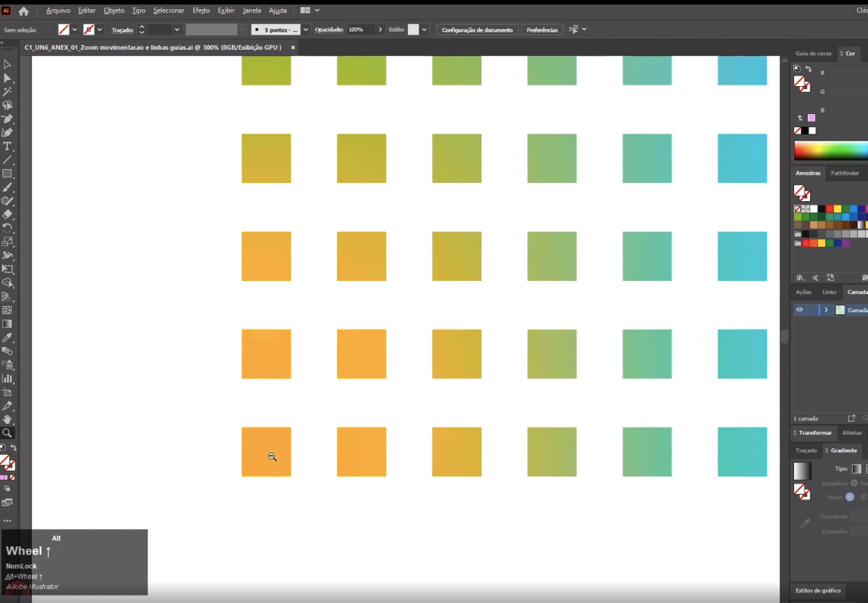Pick the red swatch in Amostras panel
This screenshot has width=868, height=603.
point(829,209)
